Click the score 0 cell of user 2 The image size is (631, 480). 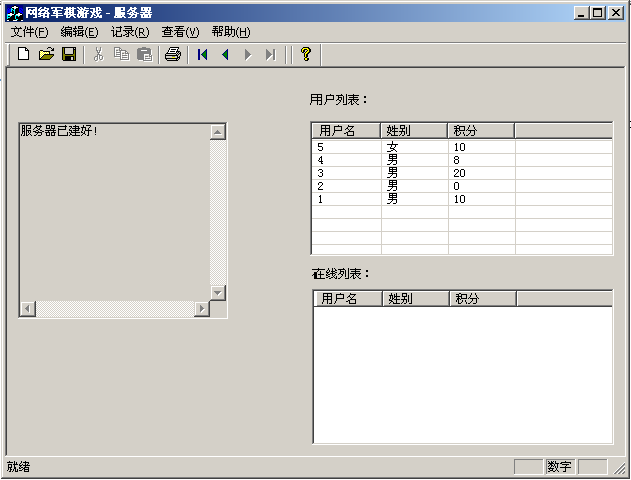pos(482,186)
